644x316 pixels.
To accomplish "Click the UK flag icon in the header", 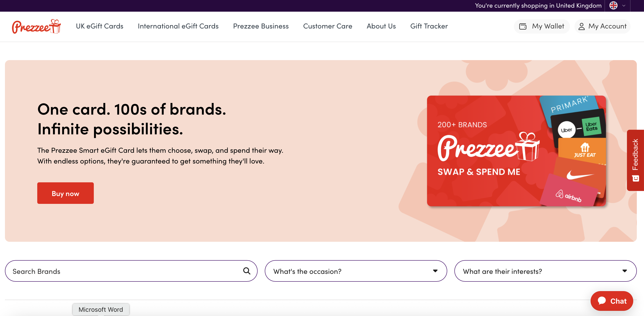I will 613,6.
